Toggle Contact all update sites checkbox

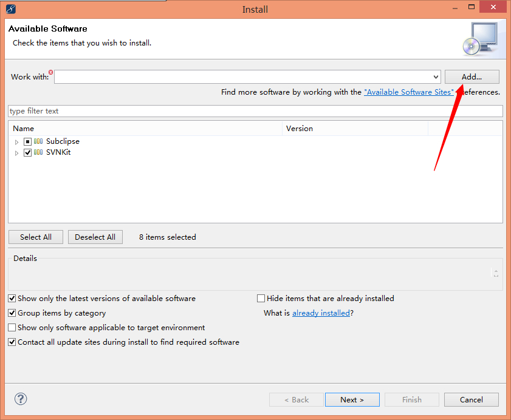(12, 342)
